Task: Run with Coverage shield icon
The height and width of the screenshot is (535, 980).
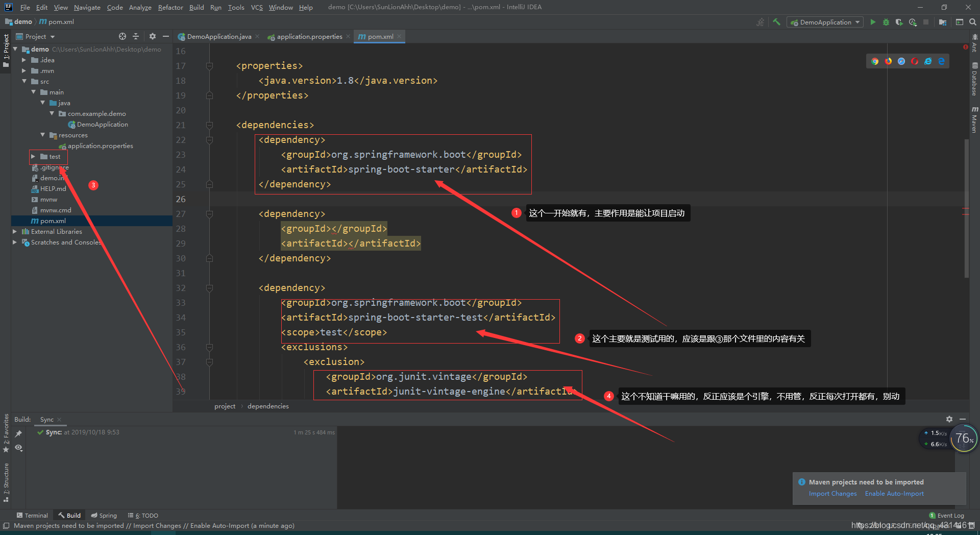Action: coord(899,22)
